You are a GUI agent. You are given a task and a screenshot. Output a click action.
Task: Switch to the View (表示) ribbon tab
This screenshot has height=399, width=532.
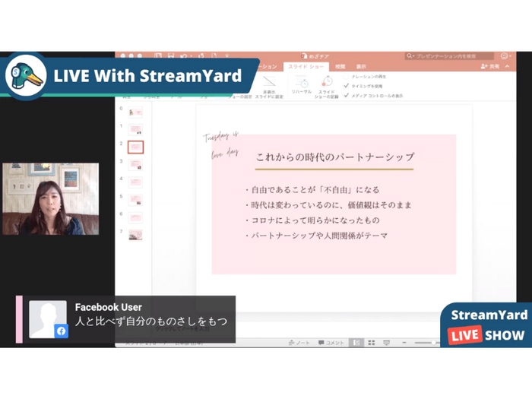pyautogui.click(x=361, y=67)
